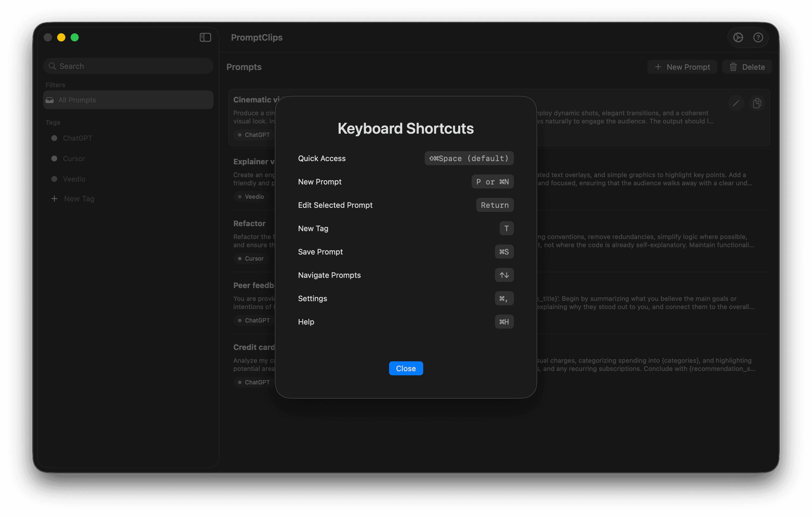Open settings via gear icon
The image size is (812, 516).
tap(738, 37)
